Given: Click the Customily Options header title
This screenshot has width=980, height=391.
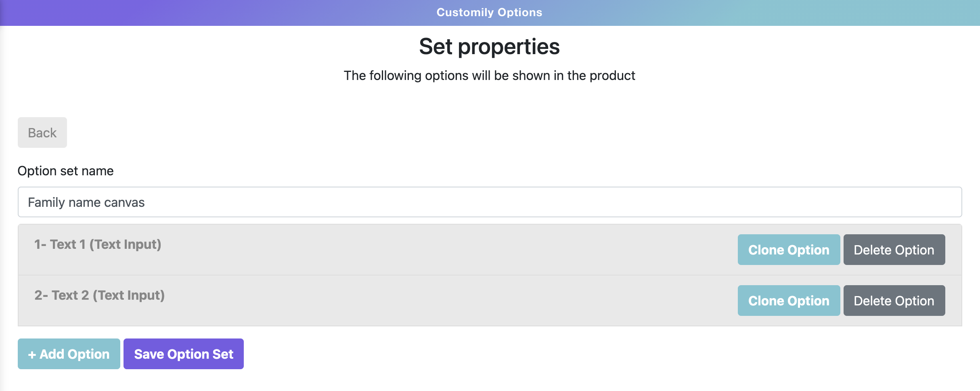Looking at the screenshot, I should click(489, 13).
